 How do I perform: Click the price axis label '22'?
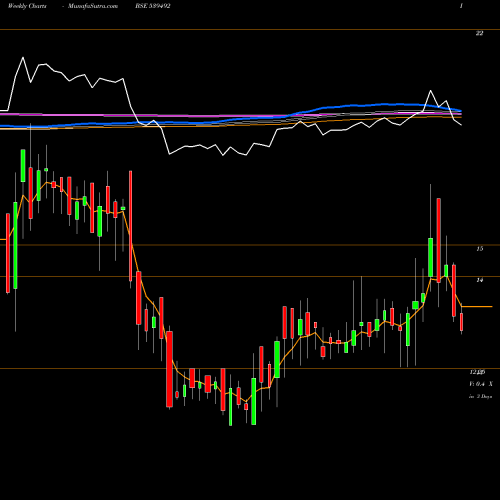tap(479, 33)
